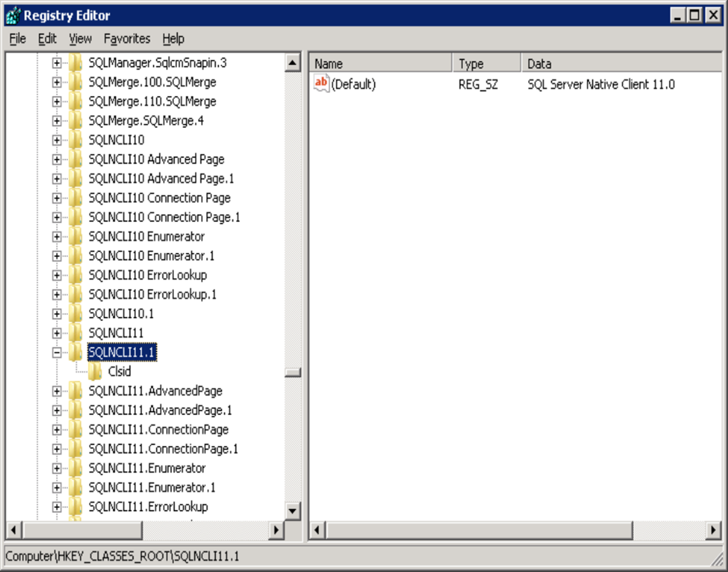Click tree pane scroll down arrow
The width and height of the screenshot is (728, 572).
pyautogui.click(x=293, y=511)
